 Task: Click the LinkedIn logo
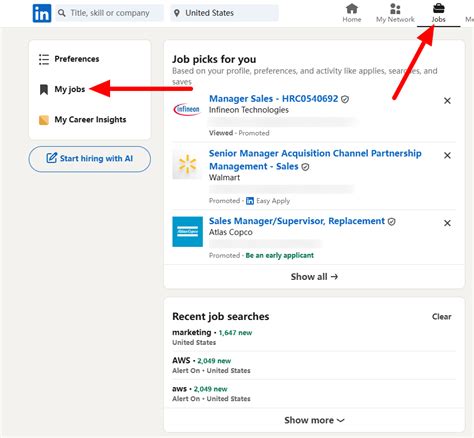[42, 13]
